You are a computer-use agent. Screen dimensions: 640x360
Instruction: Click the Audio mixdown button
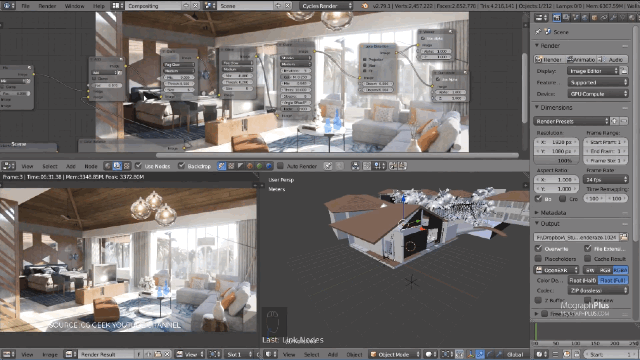pos(612,60)
